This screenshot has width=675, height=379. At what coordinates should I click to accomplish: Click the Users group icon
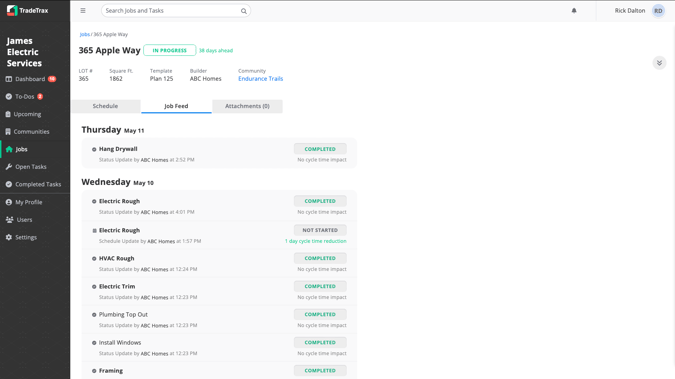click(x=9, y=220)
